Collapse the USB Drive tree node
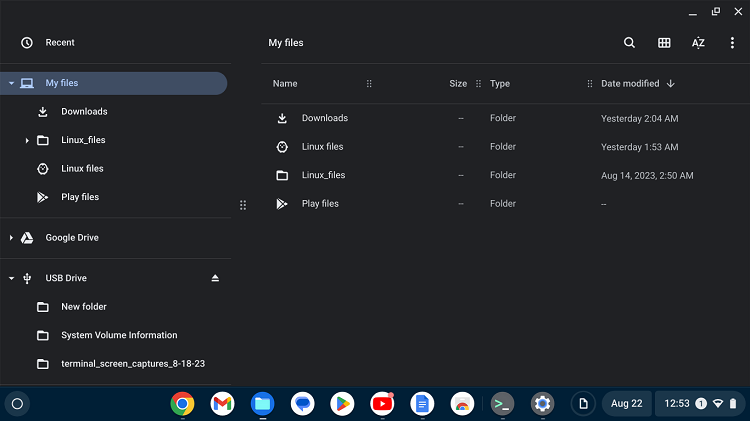 pos(11,278)
